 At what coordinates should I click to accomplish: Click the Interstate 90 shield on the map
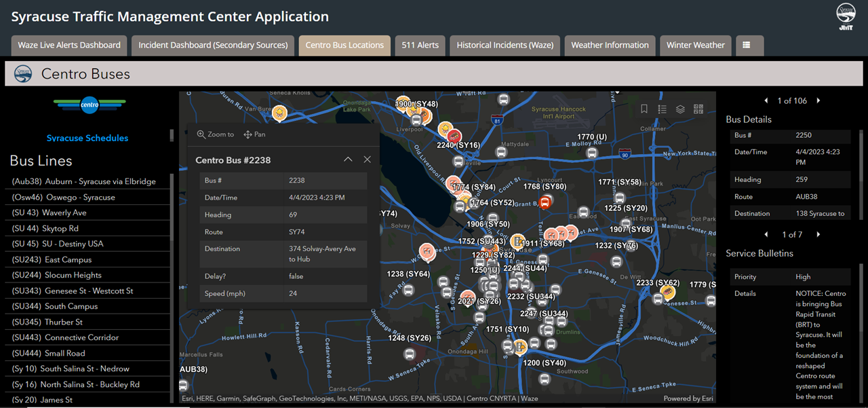[625, 153]
